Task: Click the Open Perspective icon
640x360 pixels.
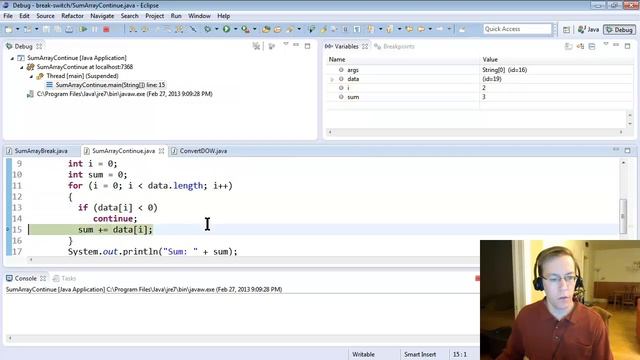Action: point(566,29)
